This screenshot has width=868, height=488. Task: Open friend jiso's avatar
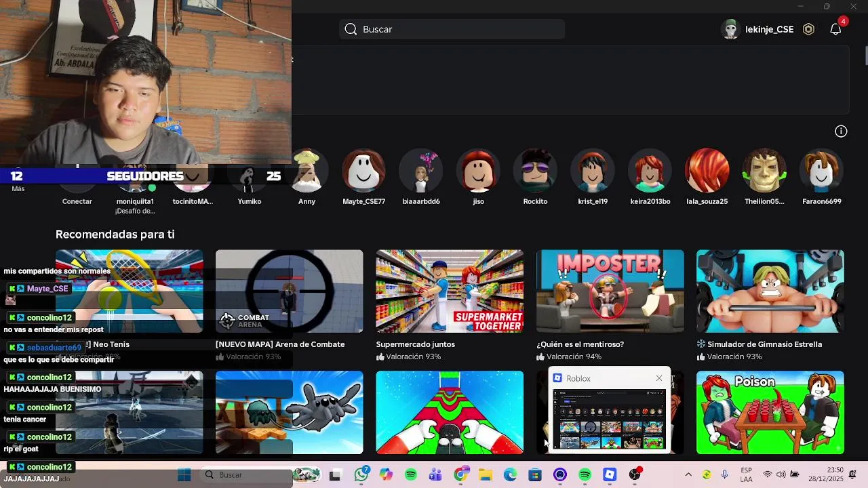tap(478, 171)
